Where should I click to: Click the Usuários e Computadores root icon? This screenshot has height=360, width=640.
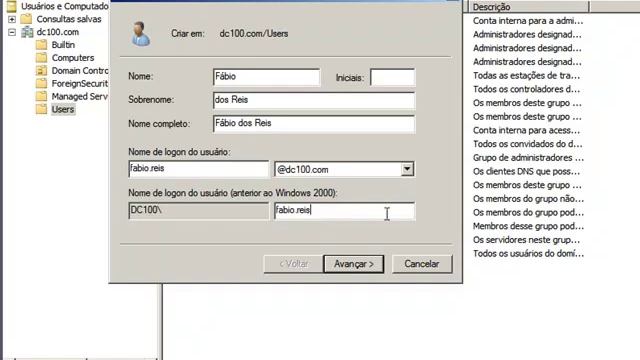tap(11, 6)
